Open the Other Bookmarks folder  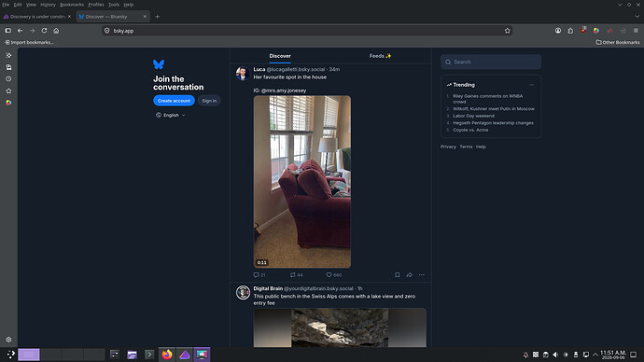[x=618, y=42]
